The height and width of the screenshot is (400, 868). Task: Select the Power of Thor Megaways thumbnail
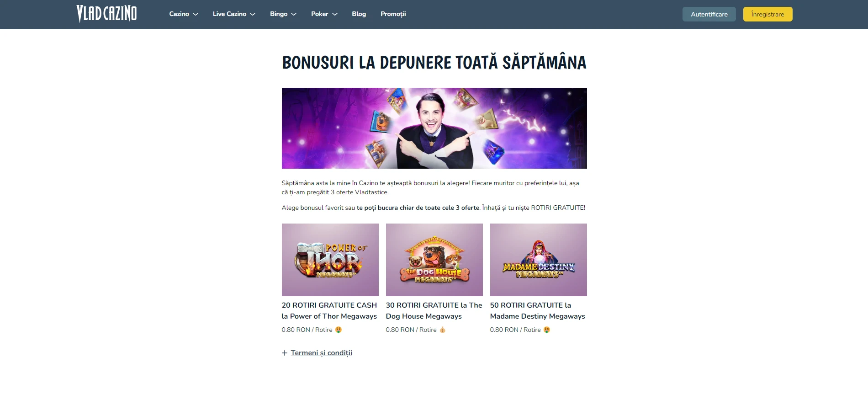click(x=330, y=260)
